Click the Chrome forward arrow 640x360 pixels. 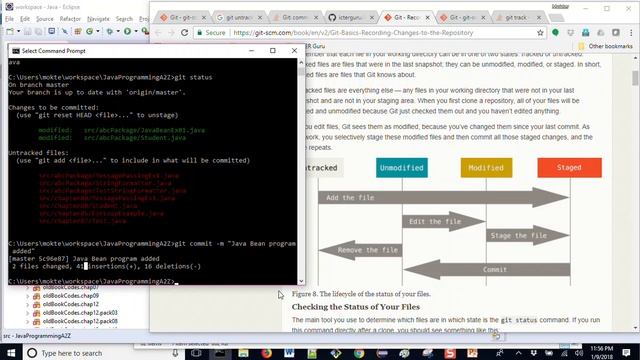(171, 33)
